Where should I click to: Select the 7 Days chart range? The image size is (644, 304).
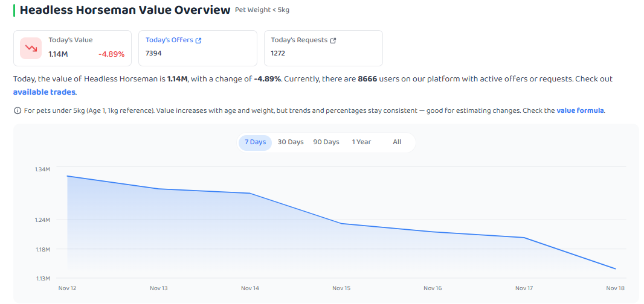(255, 142)
